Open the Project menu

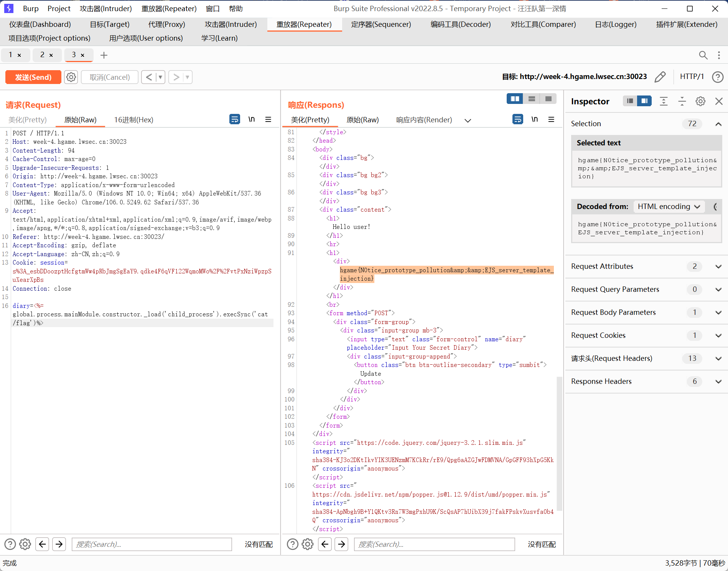tap(59, 8)
